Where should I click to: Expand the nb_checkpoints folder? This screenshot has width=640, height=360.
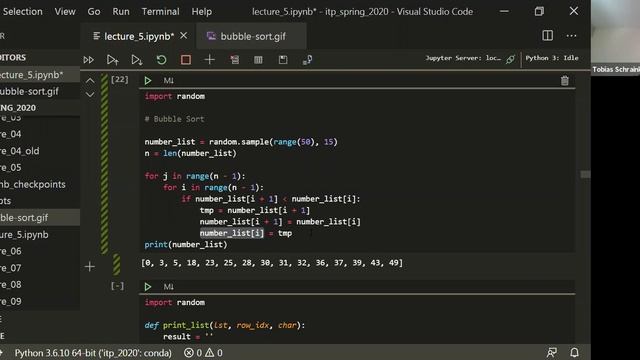pyautogui.click(x=40, y=184)
